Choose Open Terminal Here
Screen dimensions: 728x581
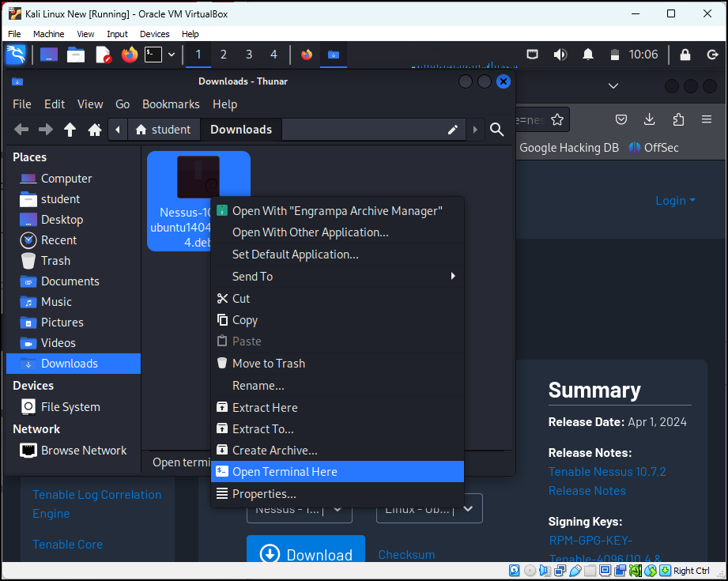338,472
